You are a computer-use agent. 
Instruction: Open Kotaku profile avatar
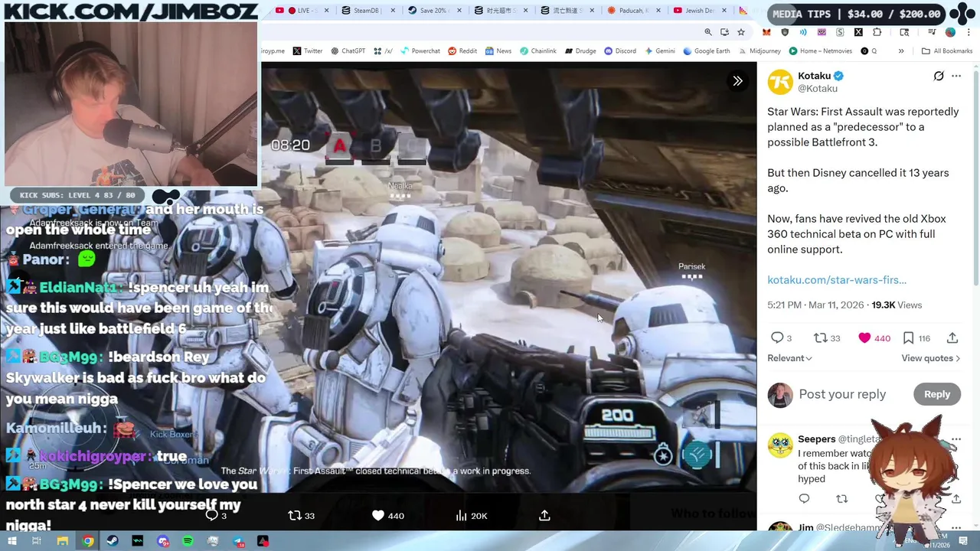(x=780, y=82)
